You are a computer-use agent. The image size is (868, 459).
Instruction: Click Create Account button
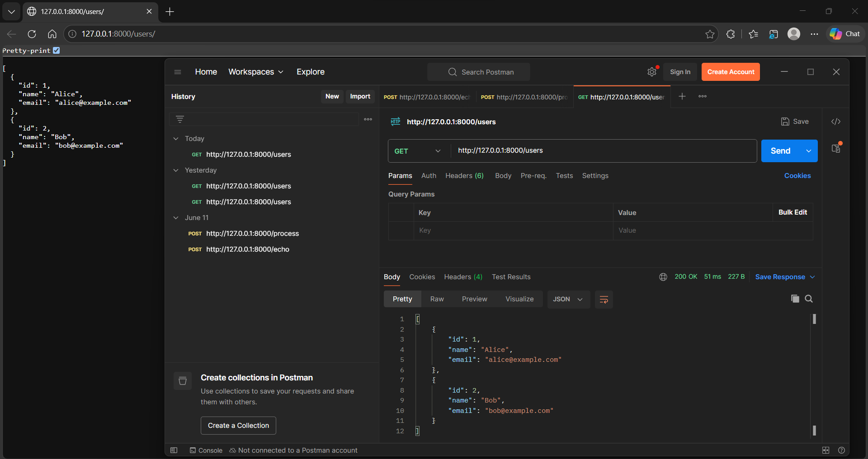click(x=731, y=72)
